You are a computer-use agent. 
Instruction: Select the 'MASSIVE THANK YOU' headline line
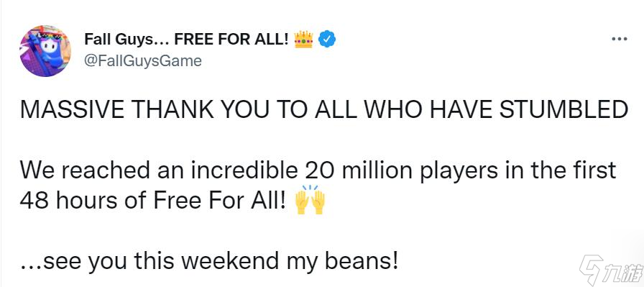[x=324, y=111]
